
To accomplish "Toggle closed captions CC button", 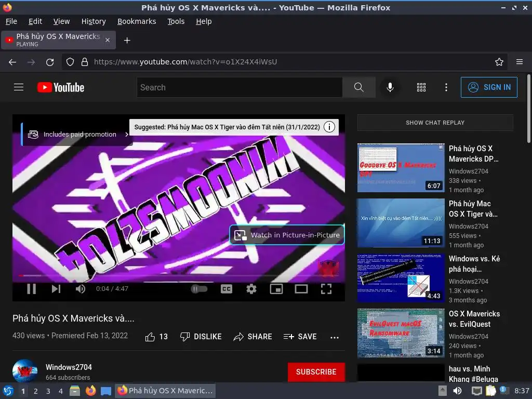I will tap(227, 289).
